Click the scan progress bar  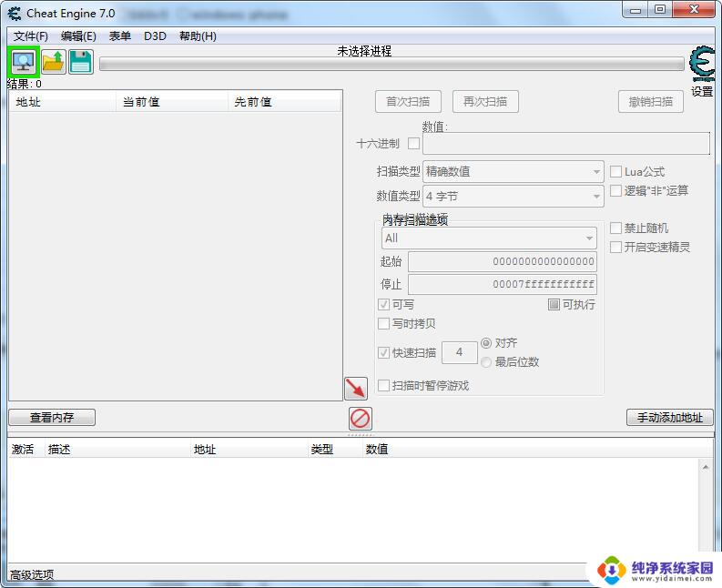tap(392, 65)
